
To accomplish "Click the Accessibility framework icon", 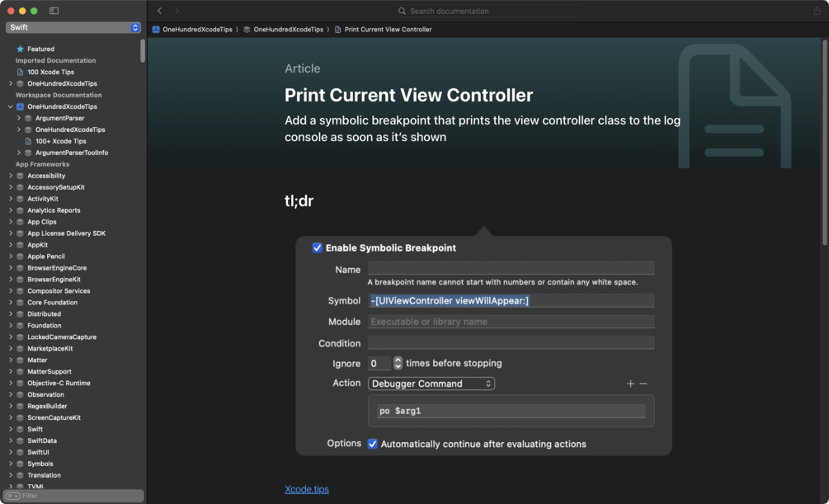I will pyautogui.click(x=20, y=176).
